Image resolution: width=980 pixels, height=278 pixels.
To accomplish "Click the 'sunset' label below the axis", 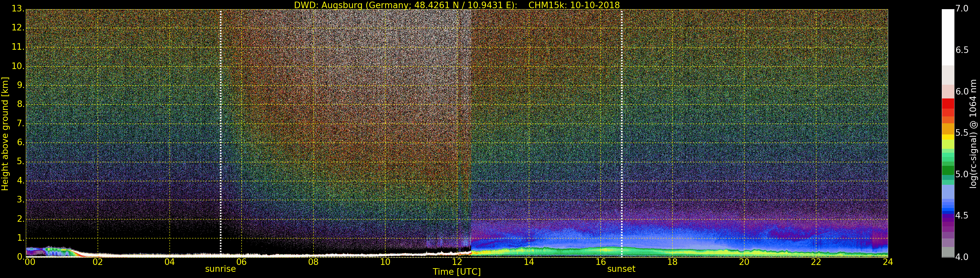I will (621, 269).
